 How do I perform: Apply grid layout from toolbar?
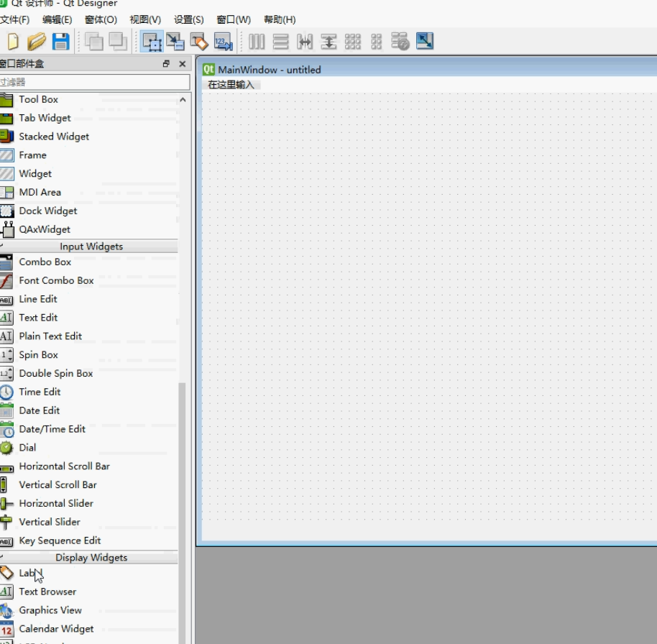(x=353, y=42)
